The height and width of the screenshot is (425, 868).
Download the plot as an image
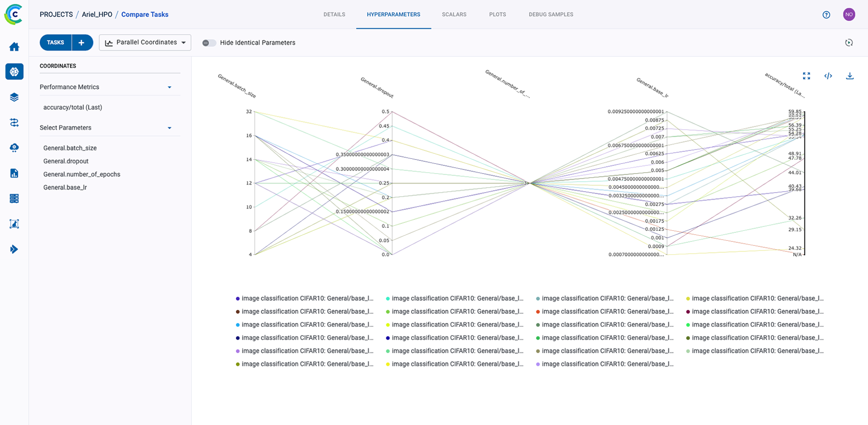pos(850,76)
